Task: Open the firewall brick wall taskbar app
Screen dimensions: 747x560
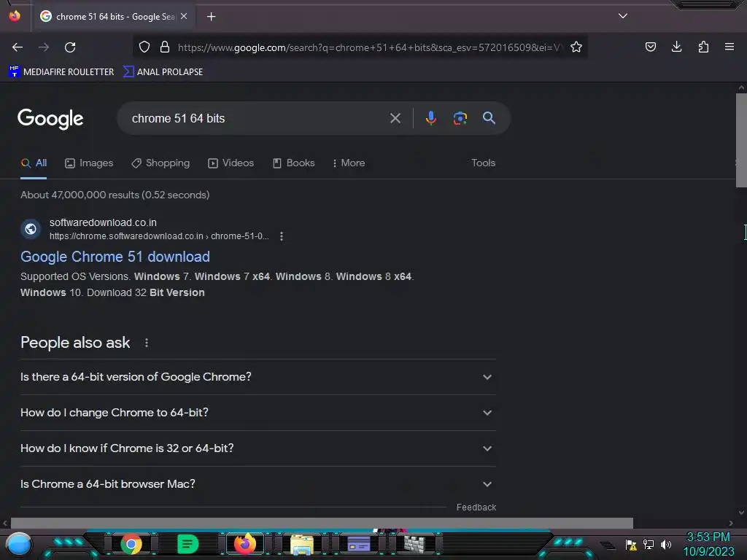Action: point(414,544)
